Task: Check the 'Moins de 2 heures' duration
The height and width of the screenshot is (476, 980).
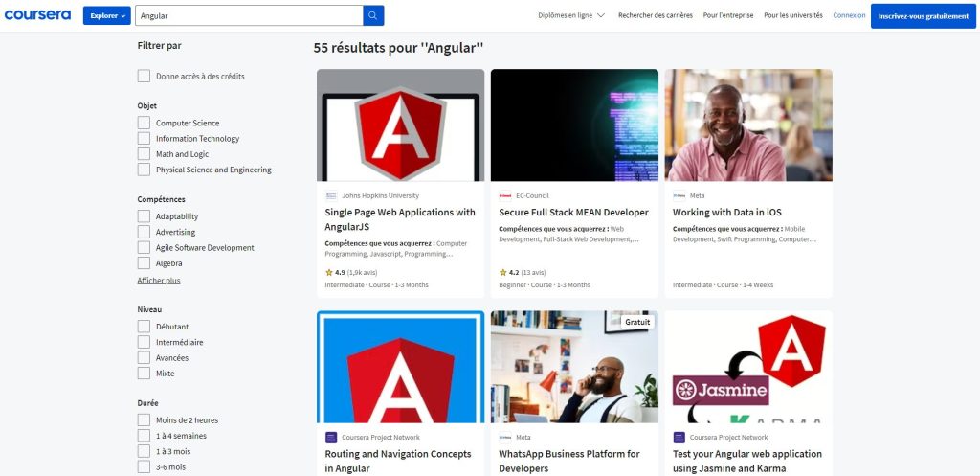Action: tap(144, 420)
